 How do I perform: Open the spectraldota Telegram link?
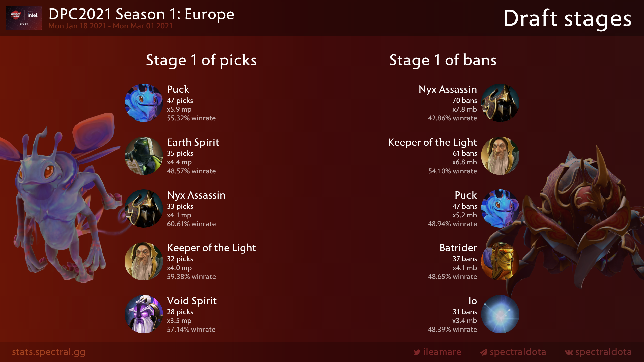tap(513, 352)
